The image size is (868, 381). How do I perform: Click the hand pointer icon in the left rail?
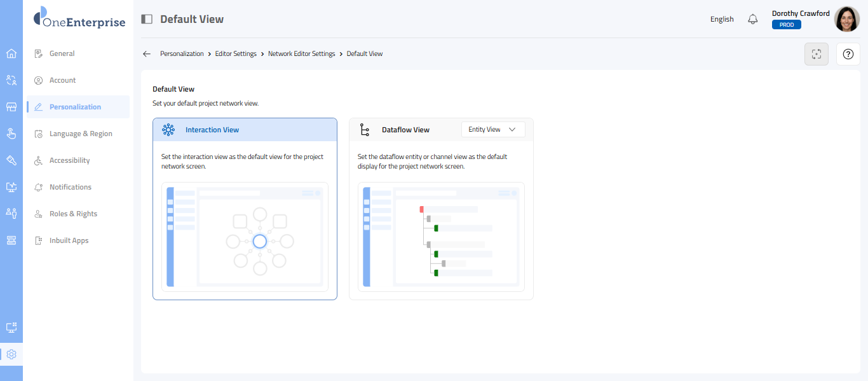(11, 134)
